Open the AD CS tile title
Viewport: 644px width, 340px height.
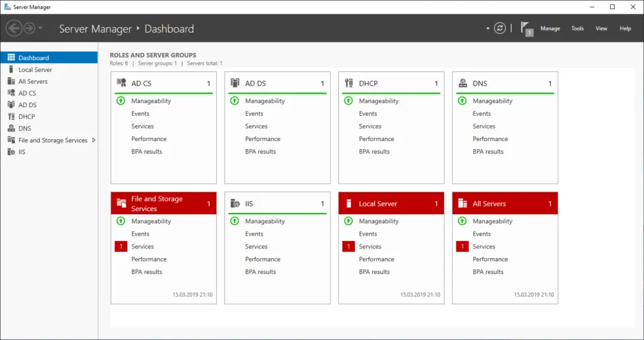click(x=142, y=84)
